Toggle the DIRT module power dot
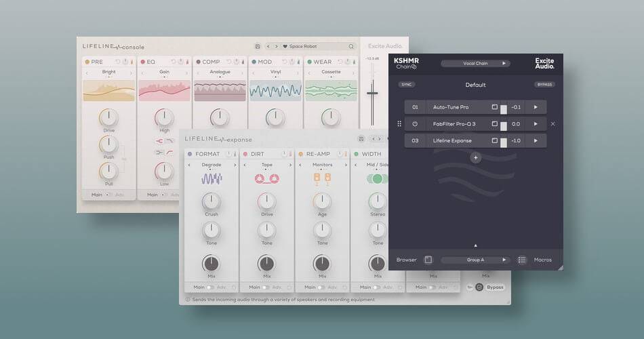The height and width of the screenshot is (339, 644). 245,154
